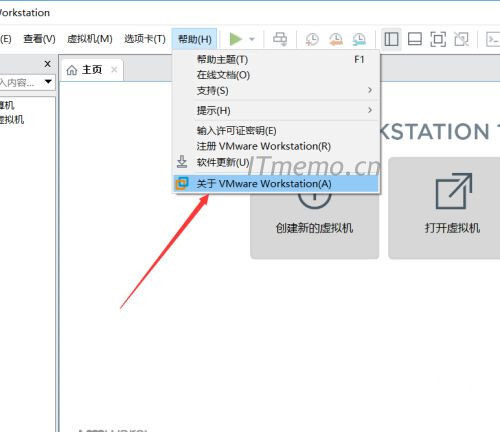The image size is (500, 432).
Task: Toggle the library sidebar view icon
Action: (391, 39)
